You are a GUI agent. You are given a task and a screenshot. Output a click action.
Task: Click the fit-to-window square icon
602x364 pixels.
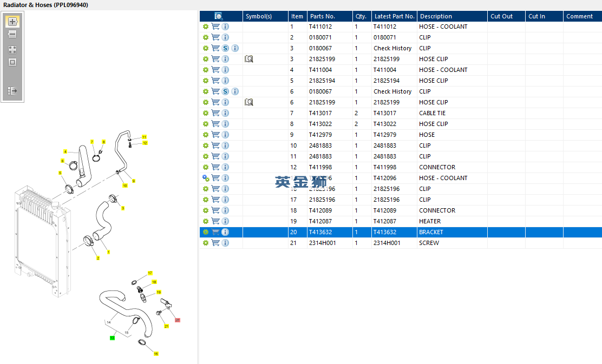12,62
